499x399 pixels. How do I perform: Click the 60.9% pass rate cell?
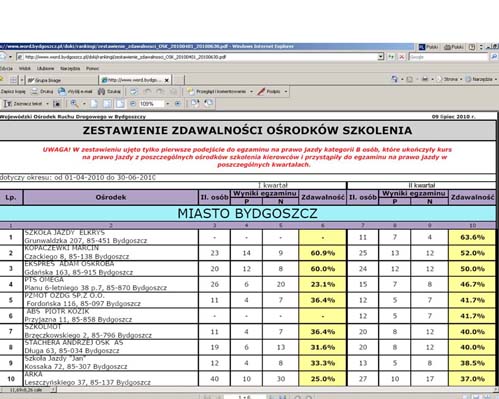pyautogui.click(x=323, y=253)
